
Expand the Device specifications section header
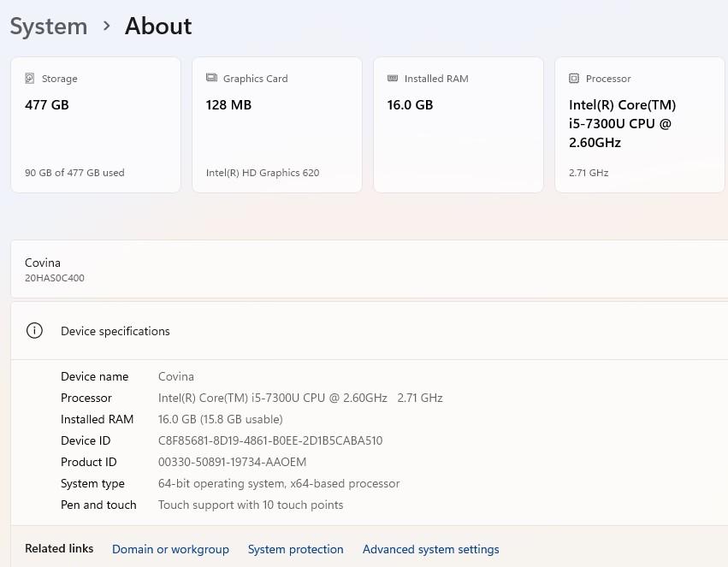[370, 331]
